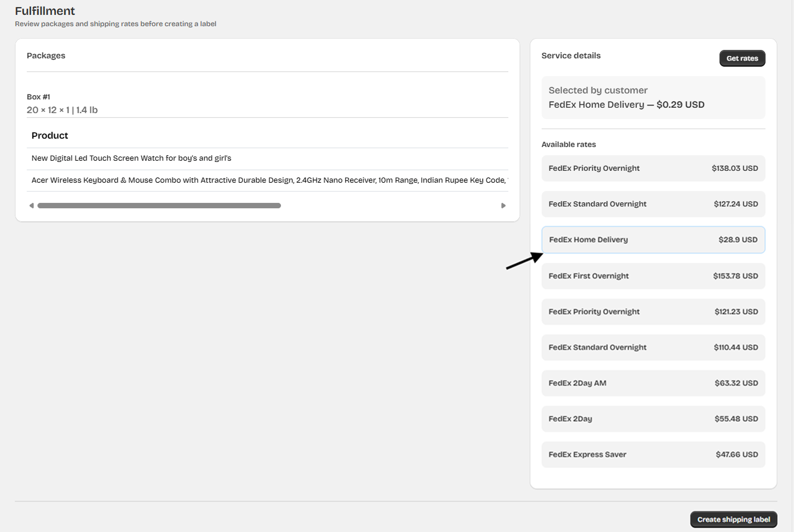Click the horizontal scrollbar thumb under products

click(159, 206)
